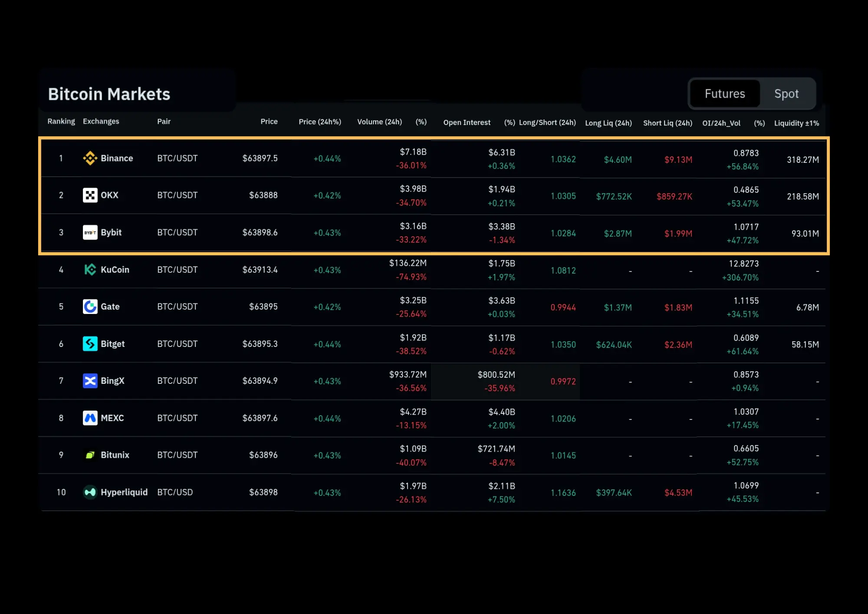Click the Gate exchange logo
Screen dimensions: 868x614
click(90, 307)
